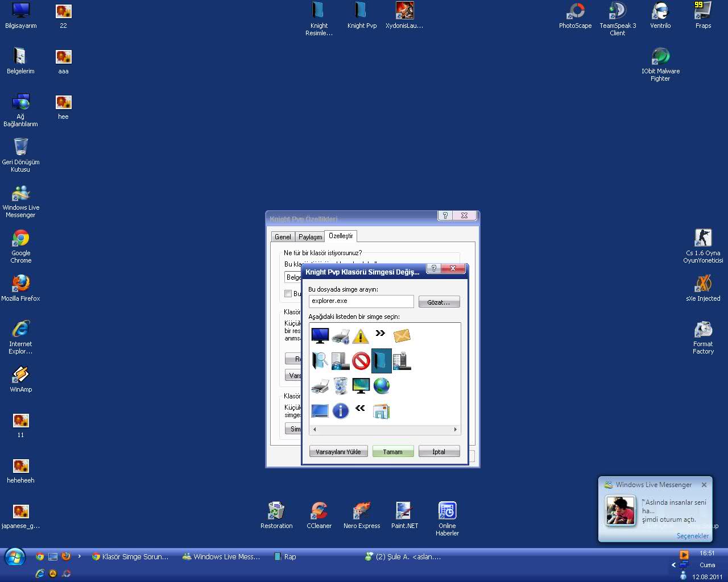This screenshot has width=728, height=582.
Task: Close the Windows Live Messenger notification
Action: tap(704, 485)
